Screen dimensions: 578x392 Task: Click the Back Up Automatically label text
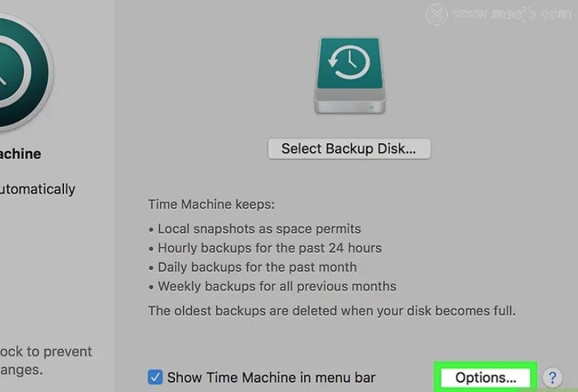tap(36, 189)
